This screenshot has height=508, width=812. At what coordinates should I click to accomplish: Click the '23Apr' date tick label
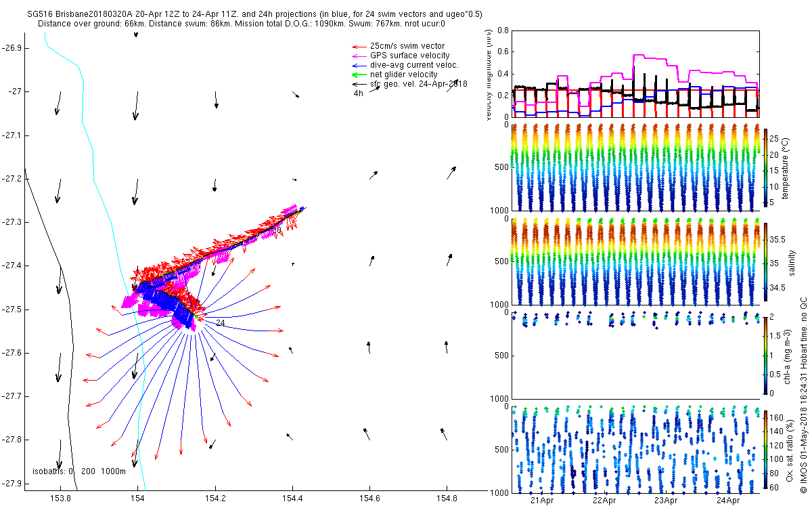point(667,501)
